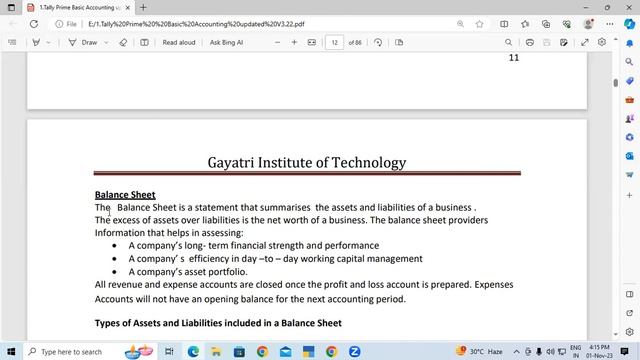
Task: Open sidebar Search
Action: 629,62
